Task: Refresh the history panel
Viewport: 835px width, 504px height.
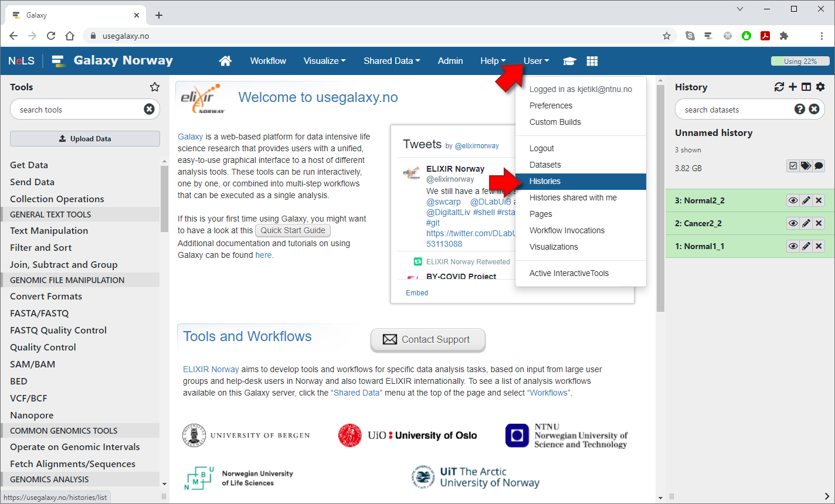Action: point(779,87)
